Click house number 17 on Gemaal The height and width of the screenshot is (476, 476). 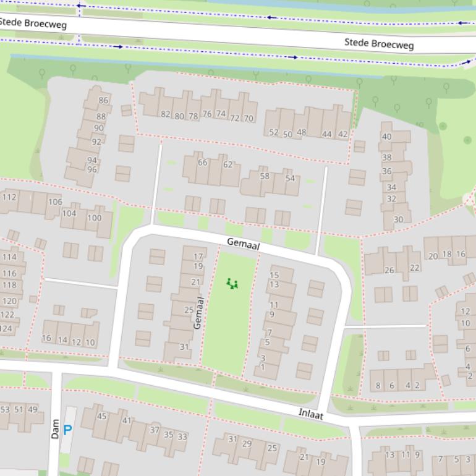click(x=198, y=257)
